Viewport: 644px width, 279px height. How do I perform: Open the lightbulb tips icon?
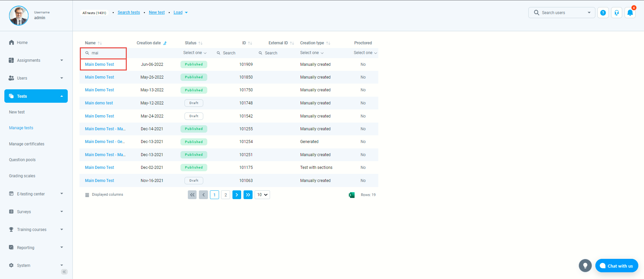pos(585,266)
